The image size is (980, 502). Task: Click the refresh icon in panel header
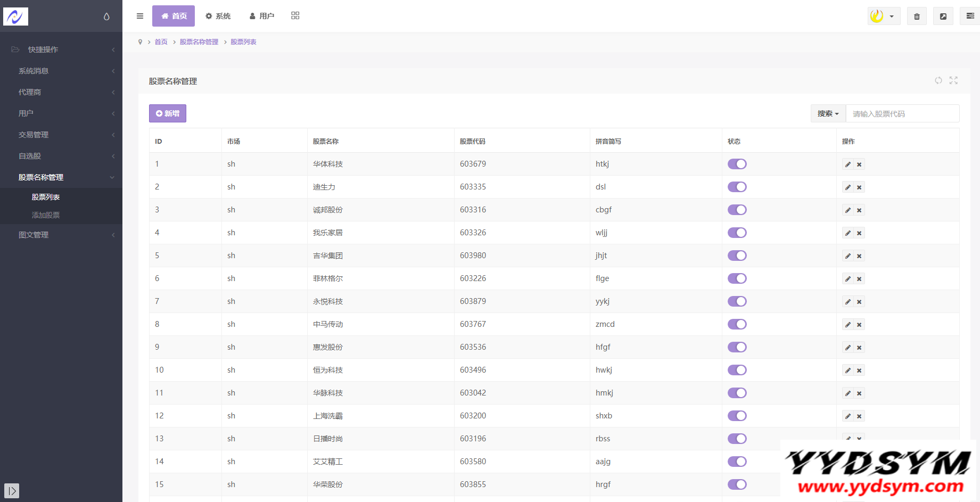[x=938, y=80]
